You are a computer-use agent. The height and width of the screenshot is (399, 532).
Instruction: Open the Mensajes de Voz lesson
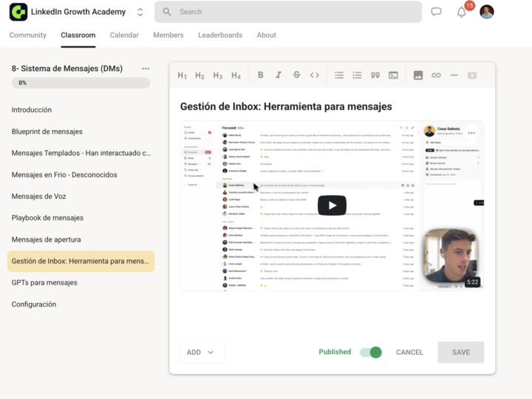point(38,197)
